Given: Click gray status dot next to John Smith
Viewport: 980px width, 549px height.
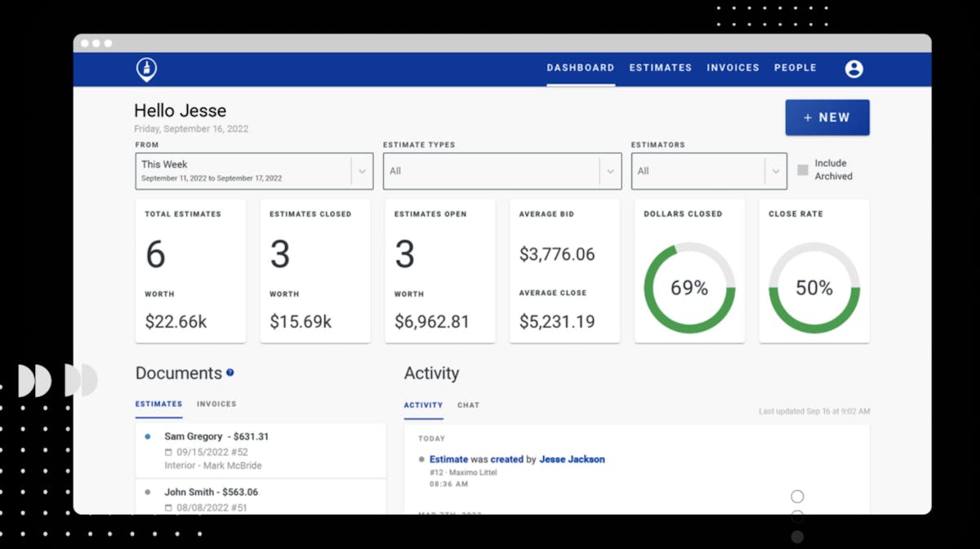Looking at the screenshot, I should pyautogui.click(x=148, y=492).
